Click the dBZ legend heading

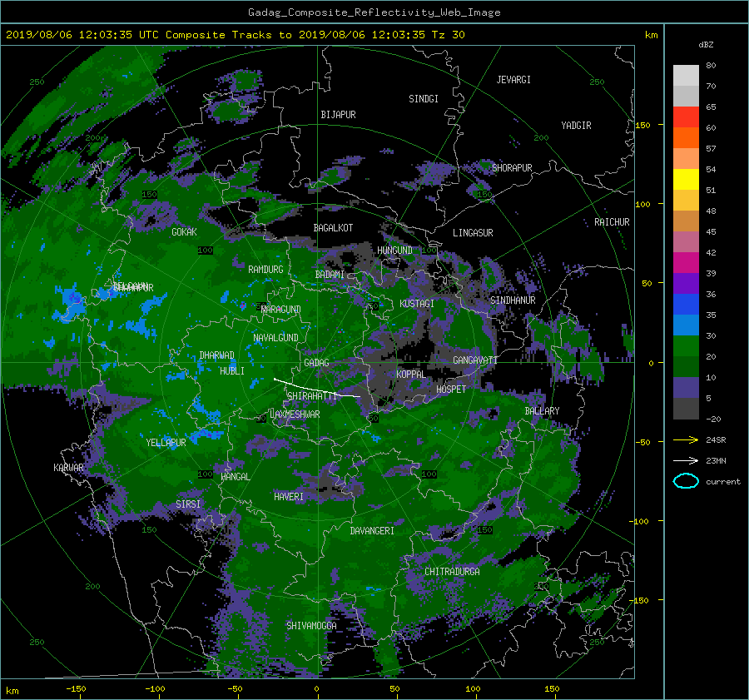click(706, 44)
